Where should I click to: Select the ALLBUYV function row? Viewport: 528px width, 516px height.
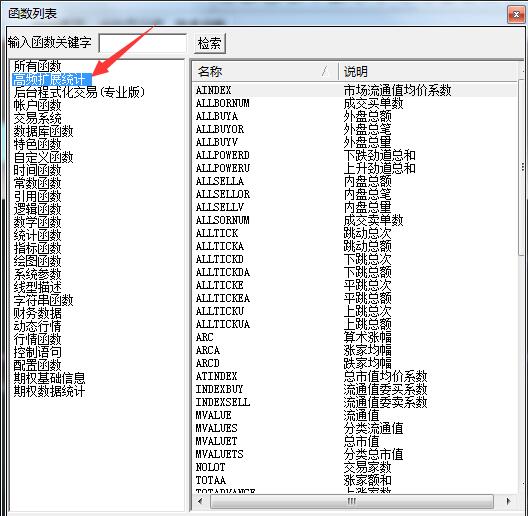(355, 142)
